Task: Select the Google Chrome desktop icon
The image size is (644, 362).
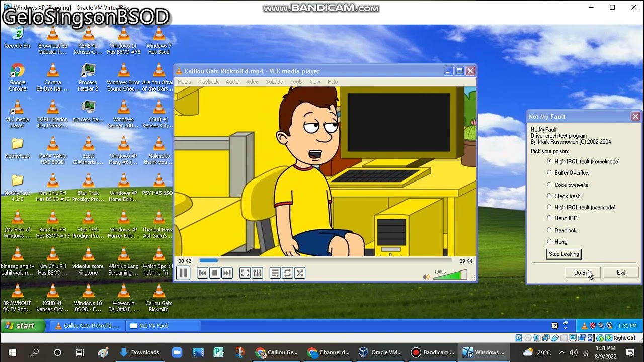Action: pos(17,78)
